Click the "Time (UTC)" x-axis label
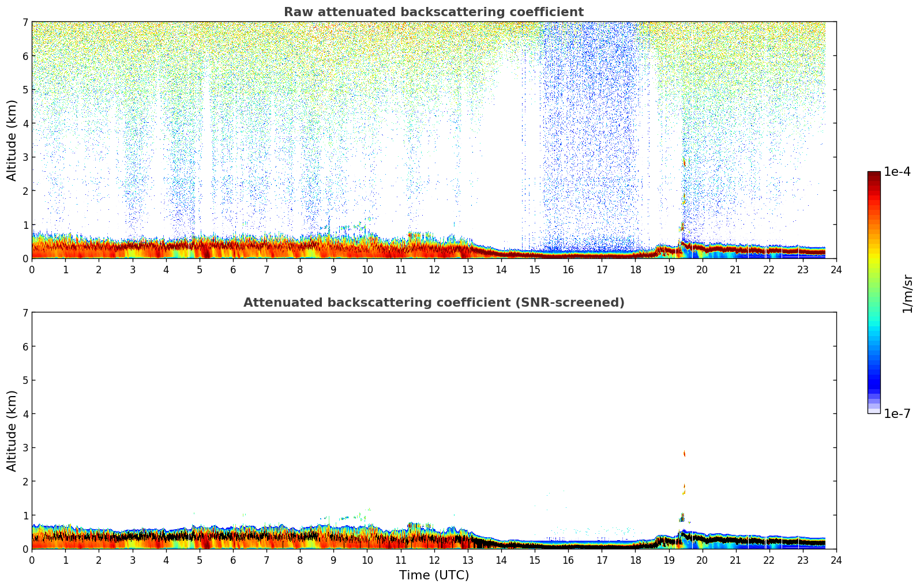Viewport: 920px width, 588px height. pos(434,575)
